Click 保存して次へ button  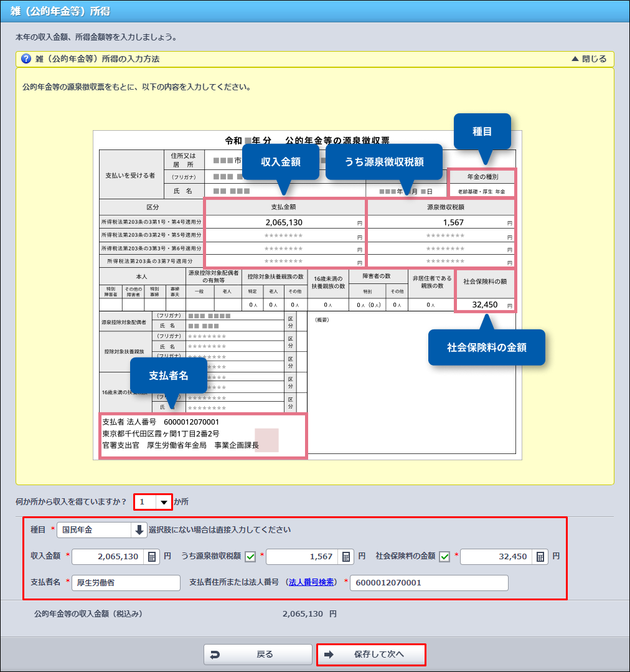click(371, 655)
